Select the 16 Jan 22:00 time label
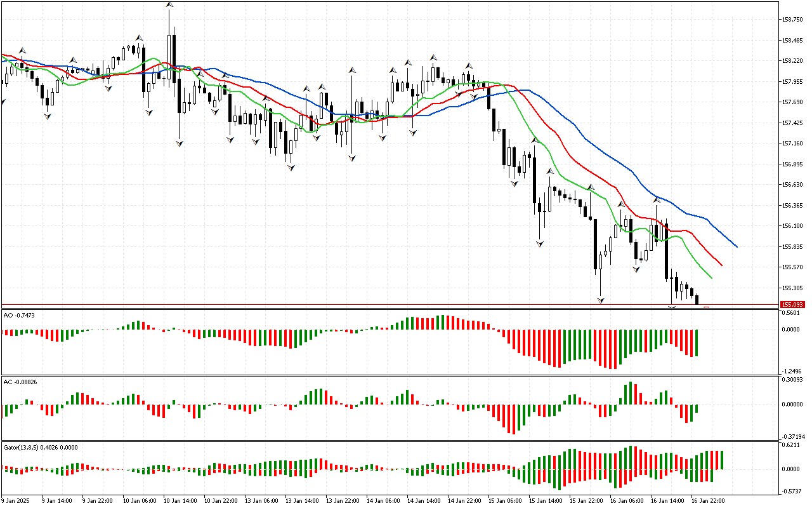 (707, 500)
